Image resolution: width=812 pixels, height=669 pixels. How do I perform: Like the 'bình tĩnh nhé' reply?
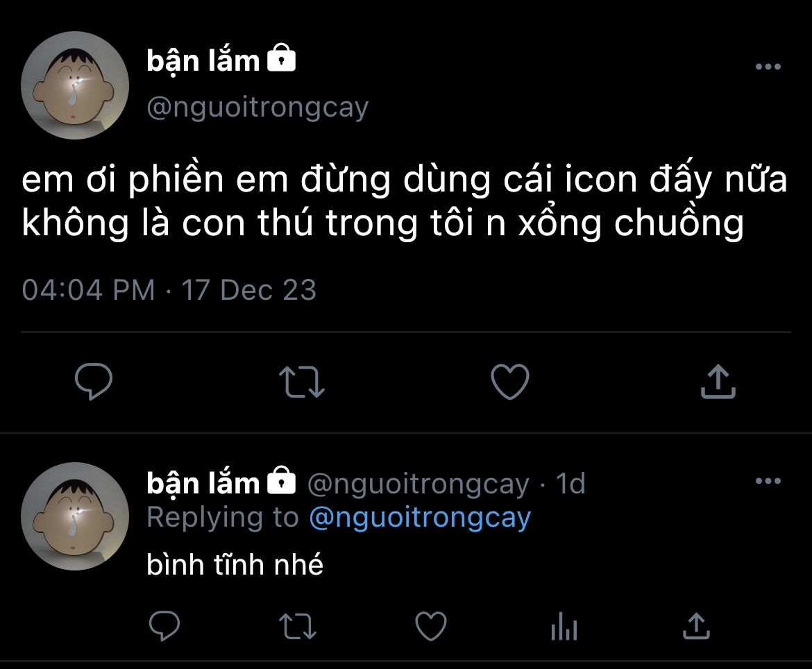[431, 625]
